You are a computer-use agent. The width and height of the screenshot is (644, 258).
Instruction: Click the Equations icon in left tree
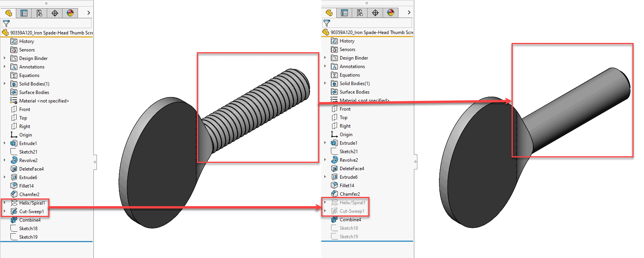(x=14, y=75)
